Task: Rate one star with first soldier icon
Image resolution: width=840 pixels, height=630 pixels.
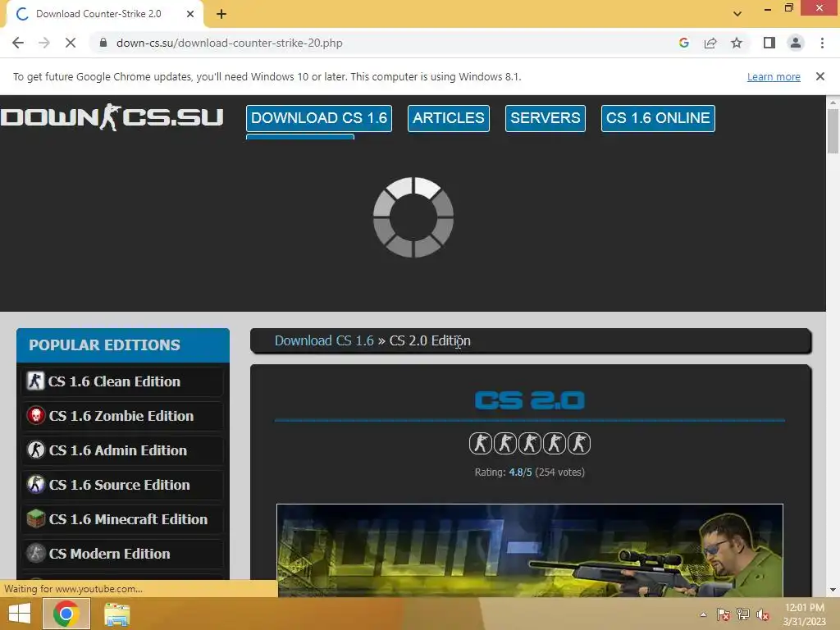Action: click(x=480, y=444)
